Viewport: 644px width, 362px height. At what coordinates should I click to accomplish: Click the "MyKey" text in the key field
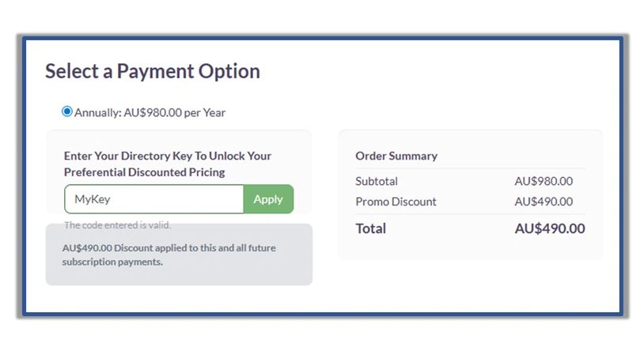(x=92, y=199)
